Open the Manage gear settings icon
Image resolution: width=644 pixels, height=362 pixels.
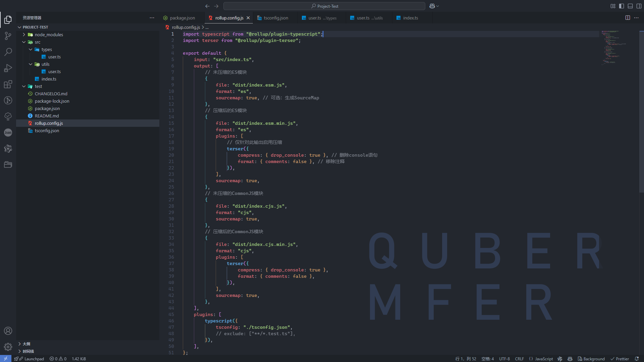click(x=8, y=347)
